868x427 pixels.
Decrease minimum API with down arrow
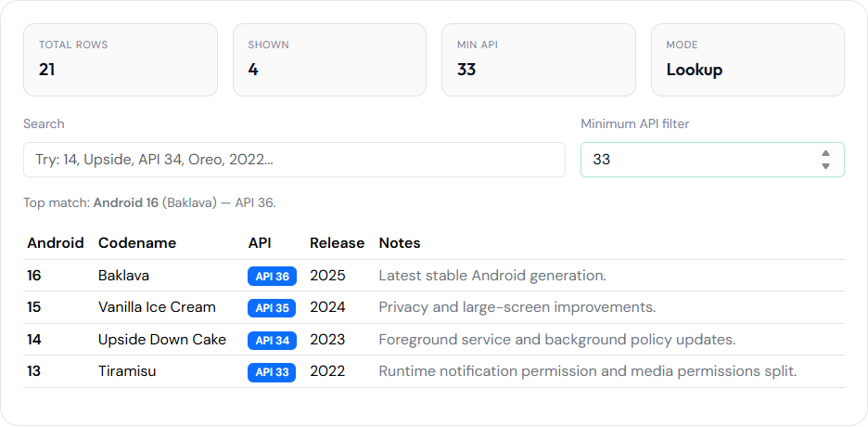tap(825, 166)
